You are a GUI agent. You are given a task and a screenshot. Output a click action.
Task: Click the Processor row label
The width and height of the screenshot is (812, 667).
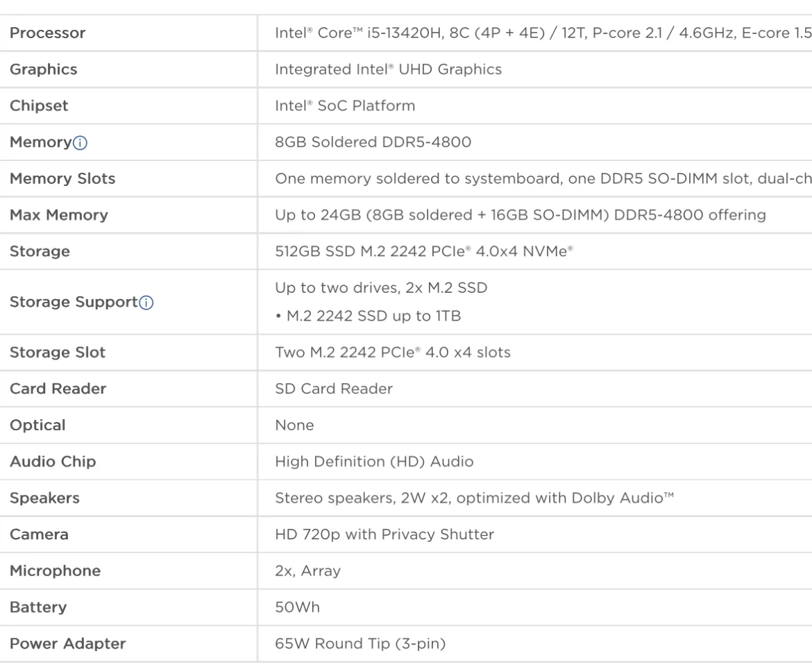48,33
